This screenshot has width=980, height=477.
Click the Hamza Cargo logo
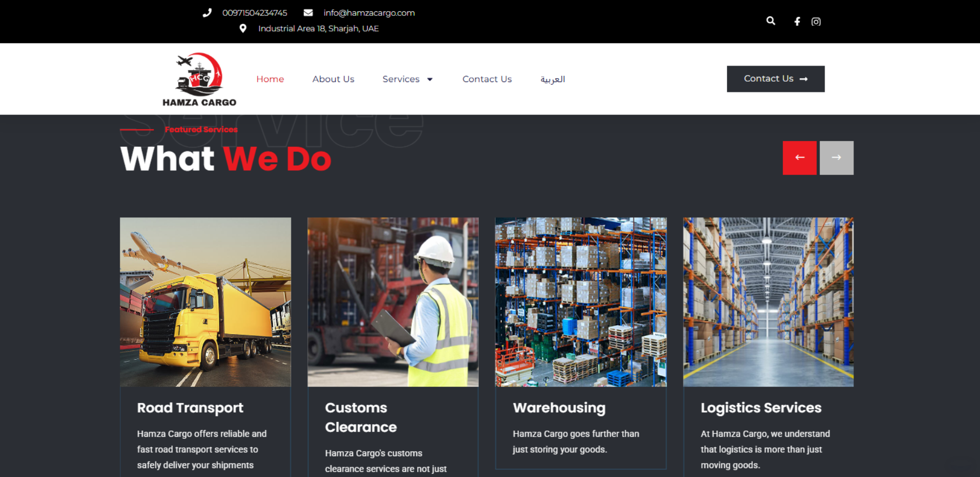pyautogui.click(x=199, y=79)
